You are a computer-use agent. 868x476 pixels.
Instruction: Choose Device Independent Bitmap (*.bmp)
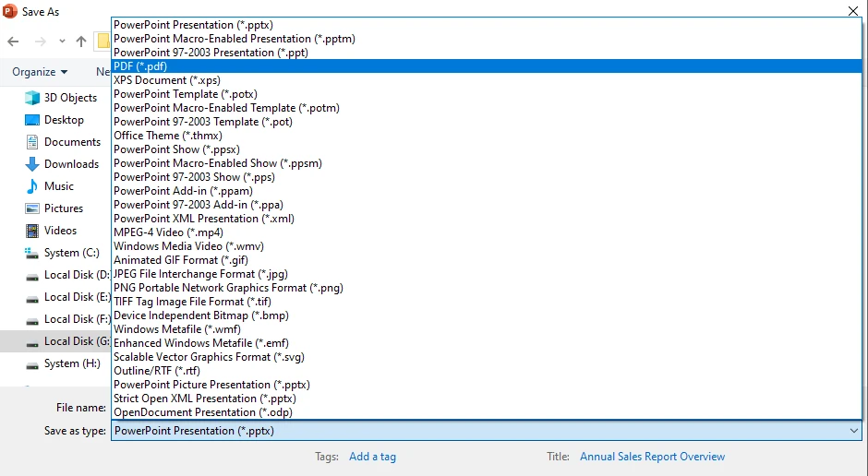pos(487,315)
